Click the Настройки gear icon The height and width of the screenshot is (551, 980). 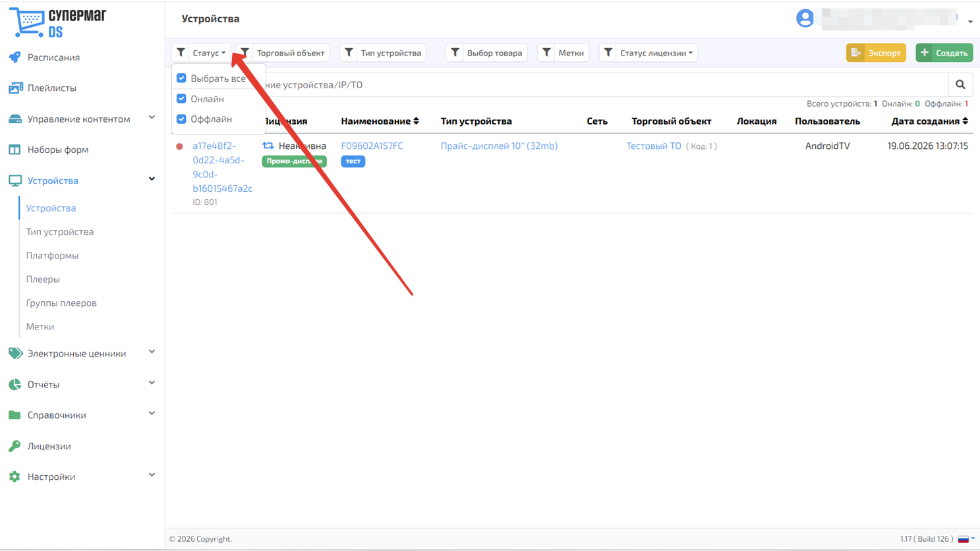[14, 477]
